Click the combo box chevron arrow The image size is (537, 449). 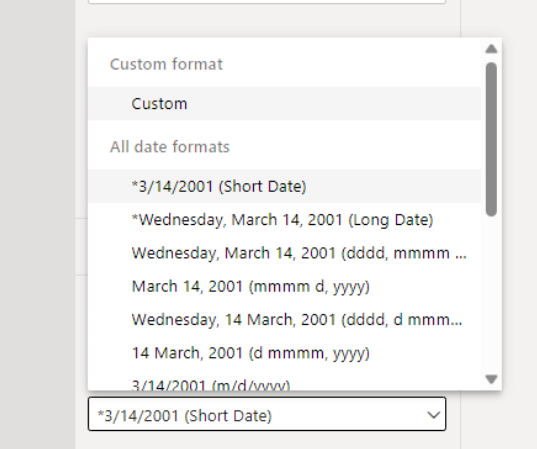(434, 415)
